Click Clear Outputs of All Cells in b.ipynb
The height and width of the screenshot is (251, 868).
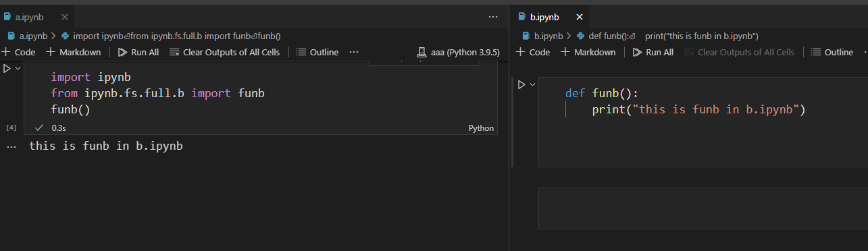pyautogui.click(x=740, y=52)
